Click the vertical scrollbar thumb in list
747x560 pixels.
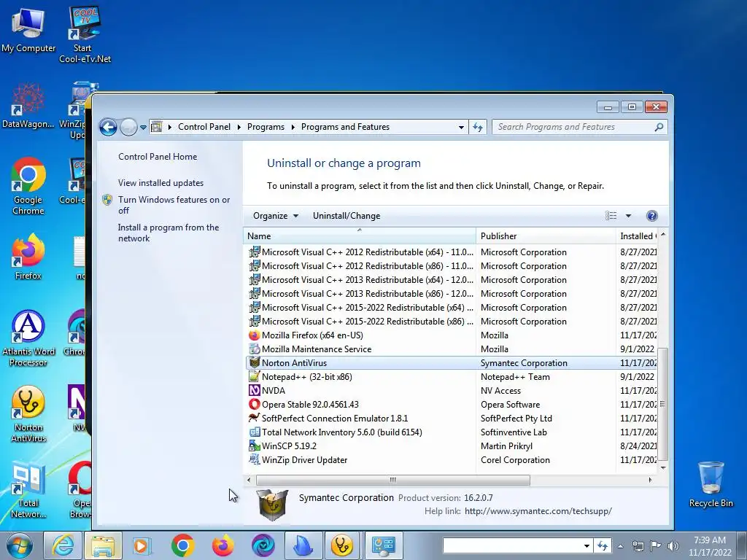click(662, 405)
